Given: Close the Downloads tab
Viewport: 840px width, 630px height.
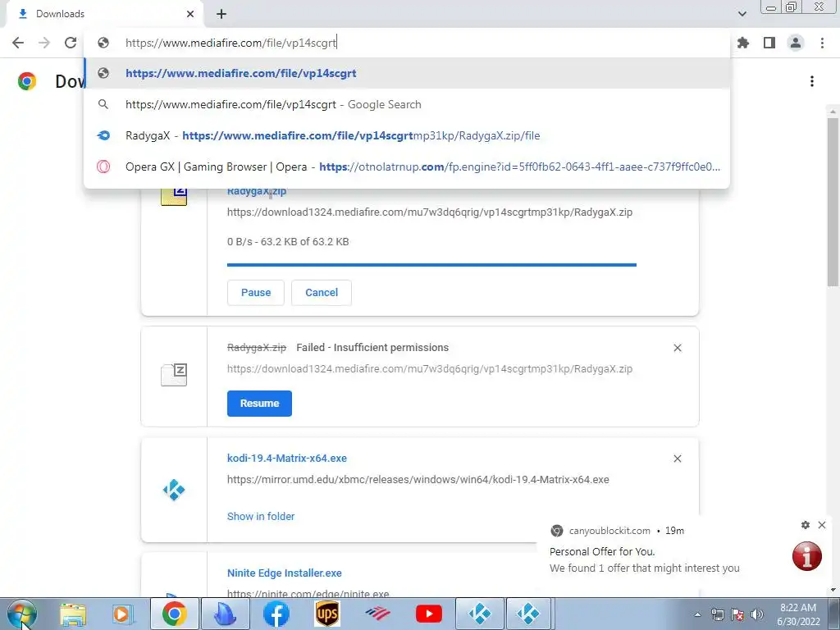Looking at the screenshot, I should [x=190, y=14].
